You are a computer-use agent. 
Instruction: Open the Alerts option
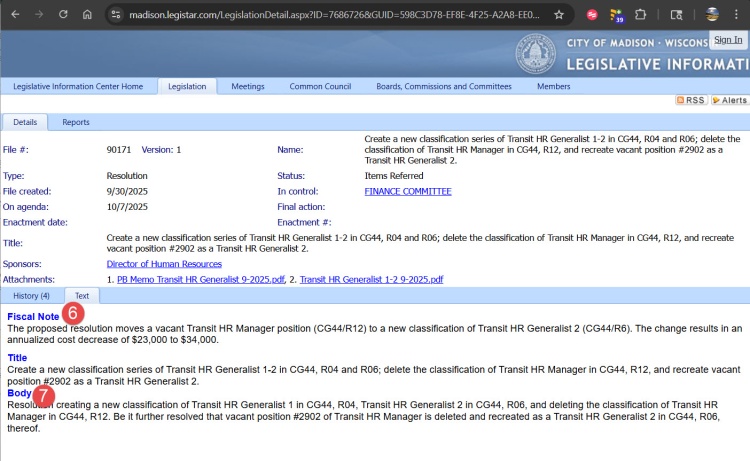[728, 100]
